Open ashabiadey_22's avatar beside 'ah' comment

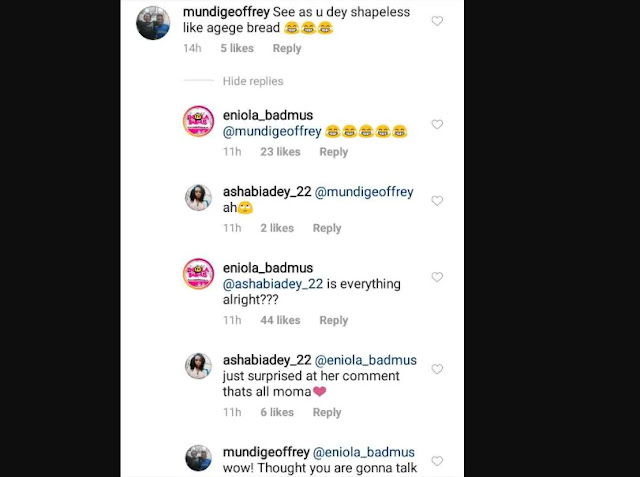198,197
